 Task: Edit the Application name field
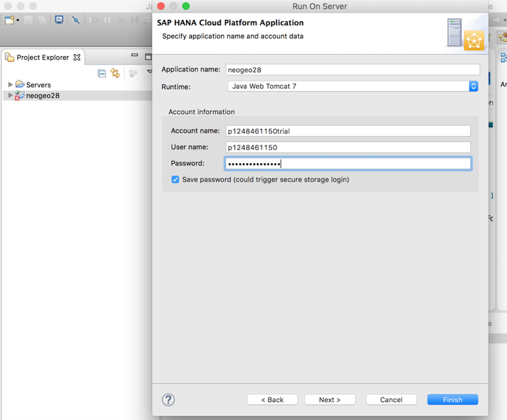(352, 70)
